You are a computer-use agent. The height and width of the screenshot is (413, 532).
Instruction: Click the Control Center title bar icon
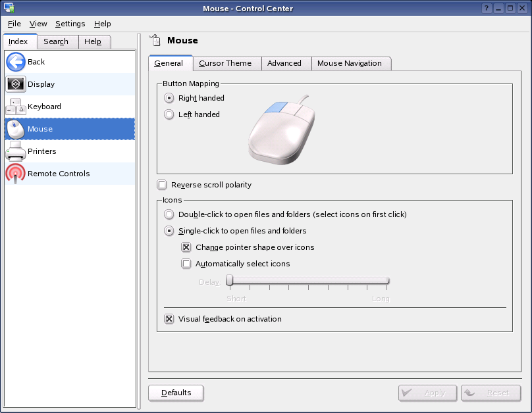[x=9, y=8]
